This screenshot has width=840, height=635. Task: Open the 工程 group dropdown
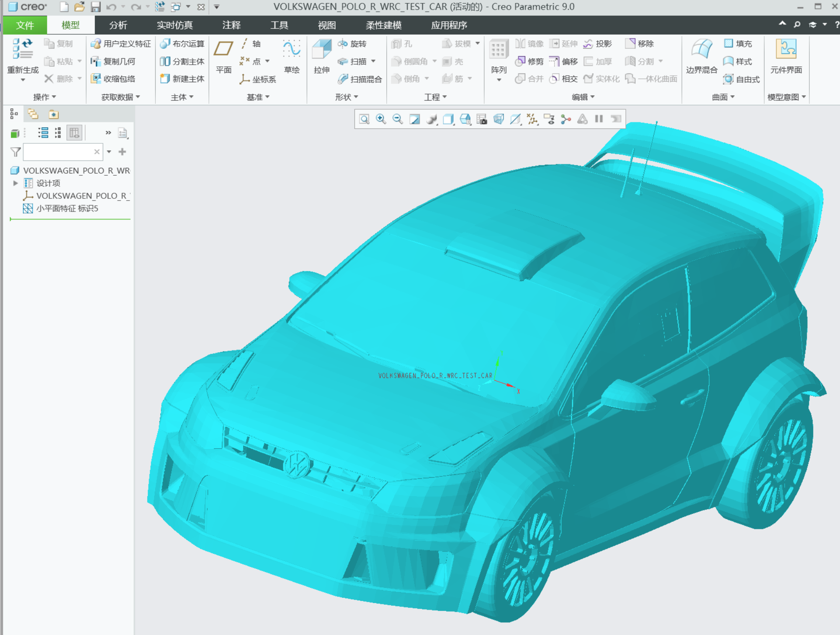[435, 97]
